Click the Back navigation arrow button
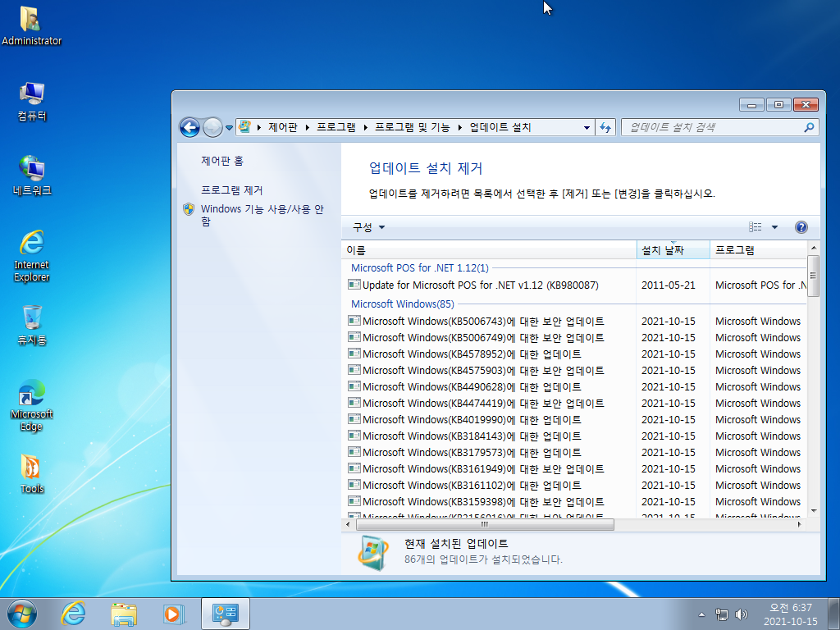840x630 pixels. (x=189, y=127)
